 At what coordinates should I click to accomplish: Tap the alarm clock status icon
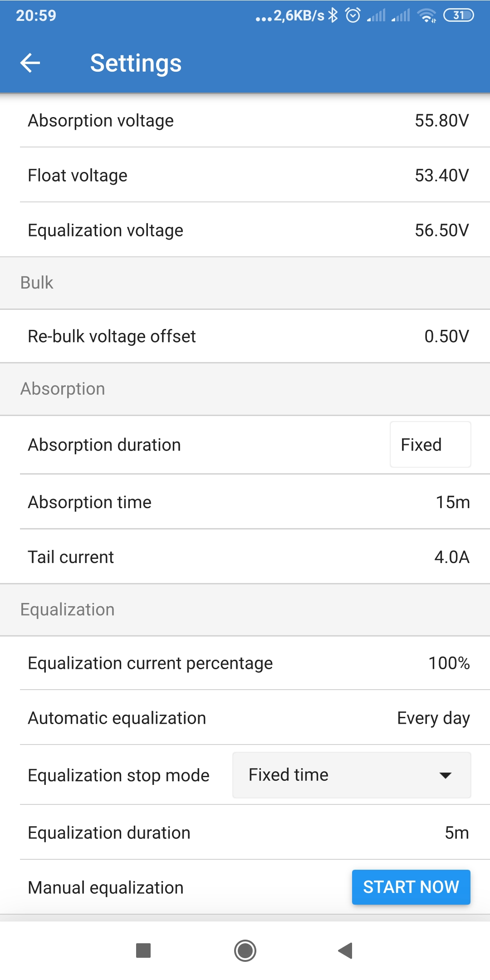click(353, 15)
